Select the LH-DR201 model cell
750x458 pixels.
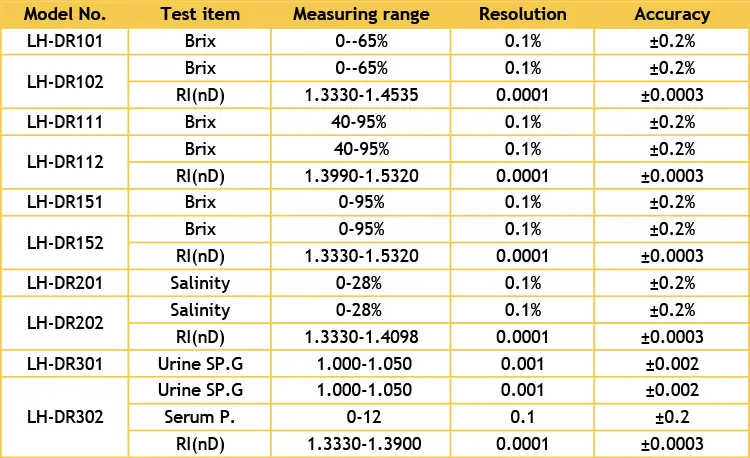[64, 284]
